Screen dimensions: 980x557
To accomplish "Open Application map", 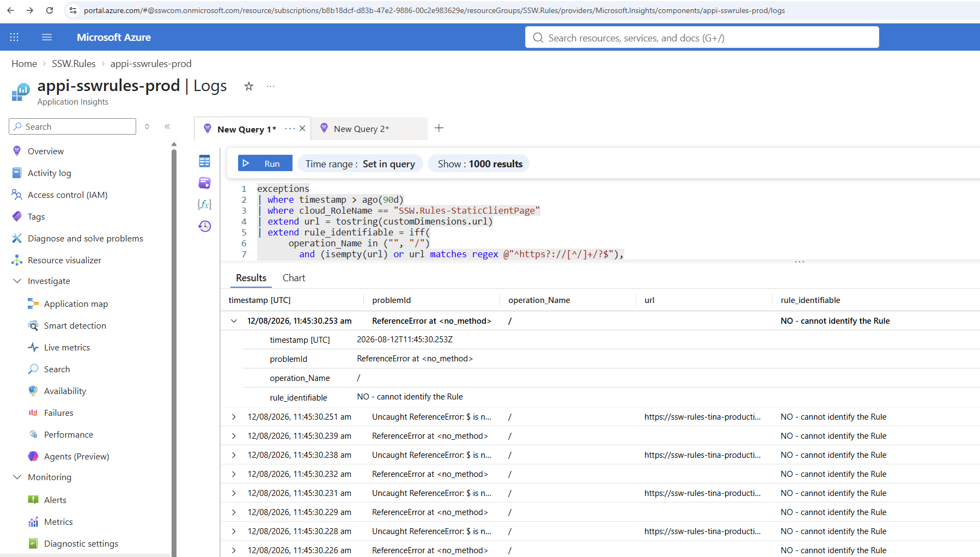I will pyautogui.click(x=76, y=304).
